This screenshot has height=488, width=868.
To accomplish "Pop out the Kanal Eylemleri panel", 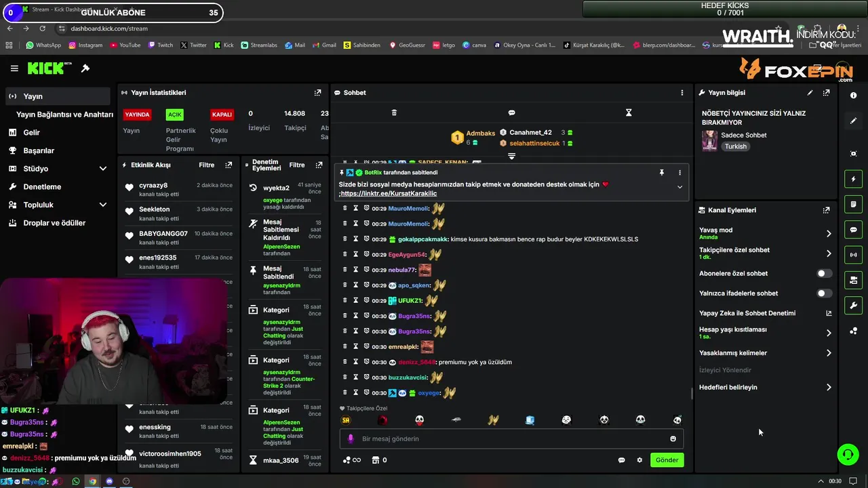I will point(826,210).
